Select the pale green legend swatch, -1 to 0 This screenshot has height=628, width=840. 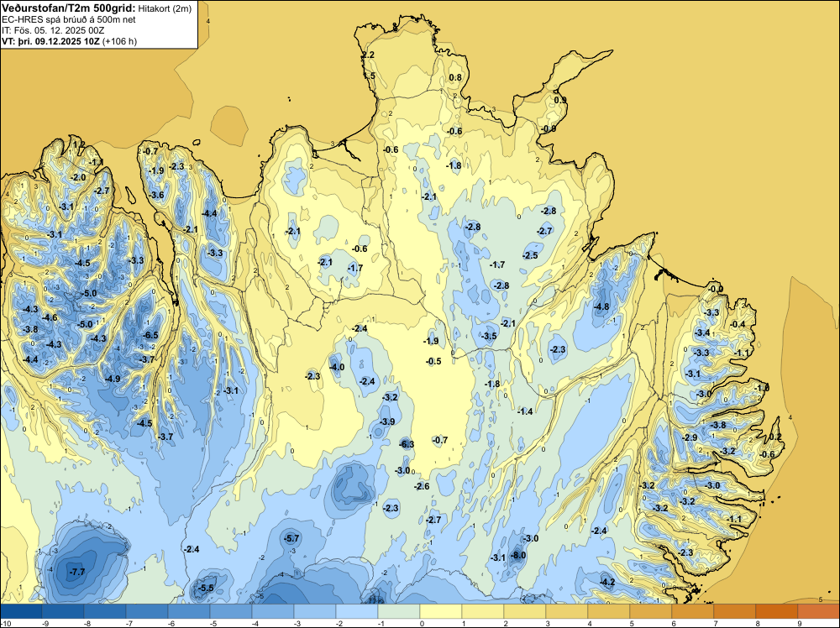399,611
